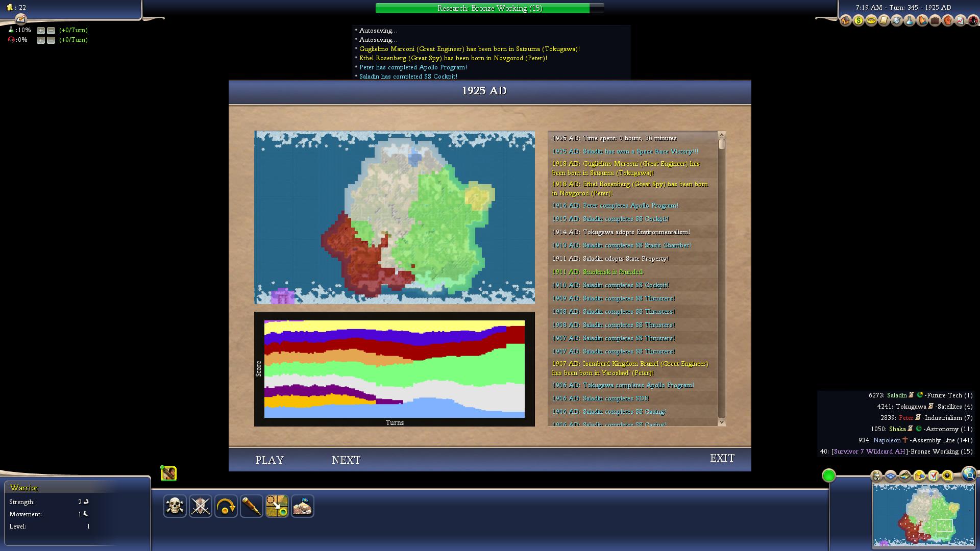Click the replay log scrollbar thumb
This screenshot has width=980, height=551.
coord(722,144)
